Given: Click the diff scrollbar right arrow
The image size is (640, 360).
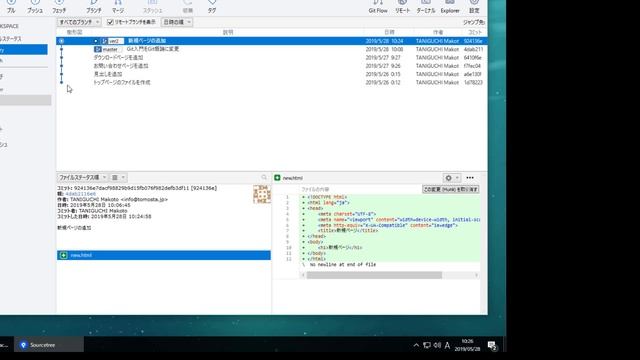Looking at the screenshot, I should [476, 276].
